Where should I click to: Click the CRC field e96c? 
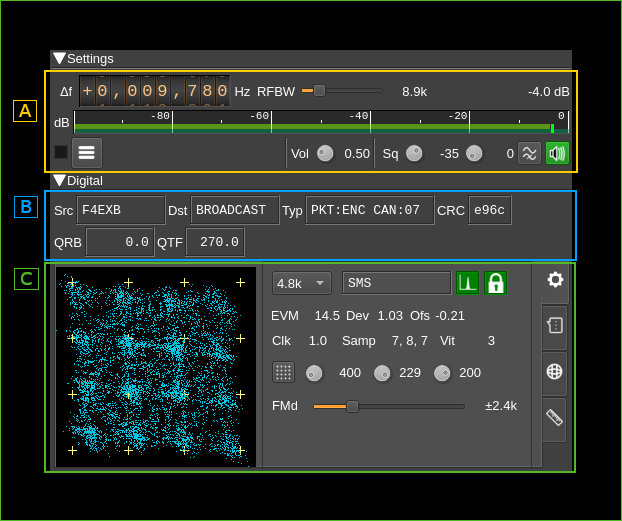(490, 210)
